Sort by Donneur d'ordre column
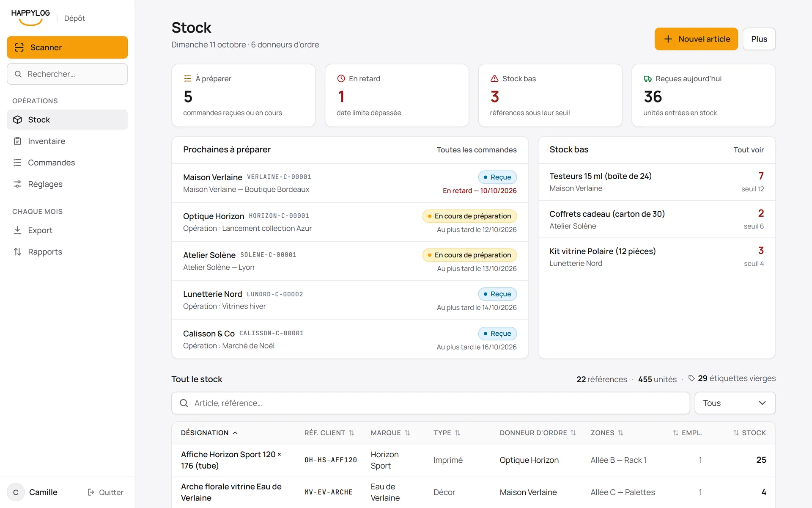The image size is (812, 508). pos(538,433)
